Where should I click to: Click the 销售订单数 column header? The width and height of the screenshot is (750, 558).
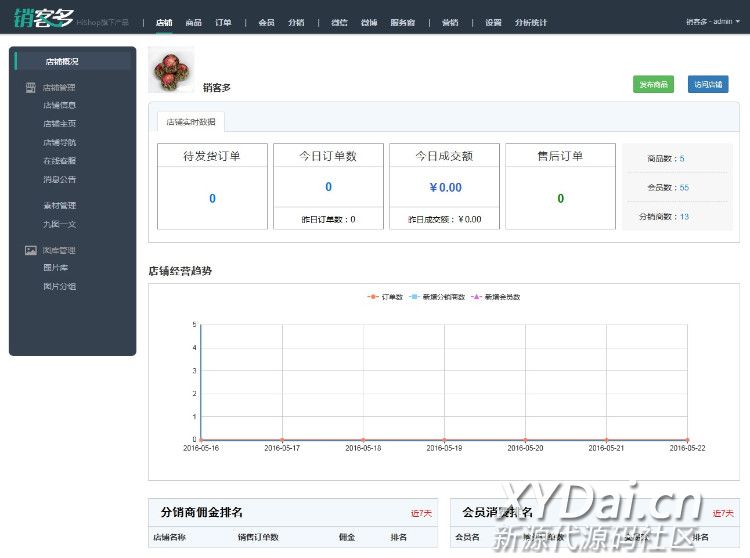pos(258,537)
